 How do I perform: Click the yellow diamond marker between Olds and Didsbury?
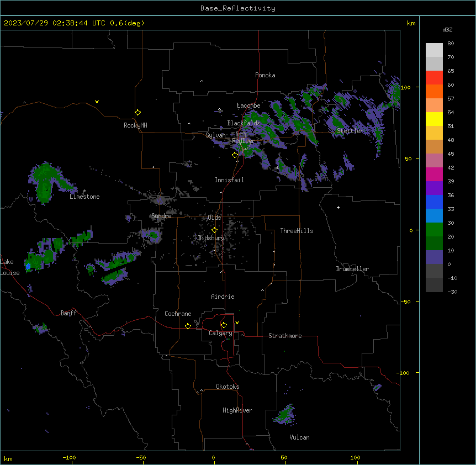point(214,230)
